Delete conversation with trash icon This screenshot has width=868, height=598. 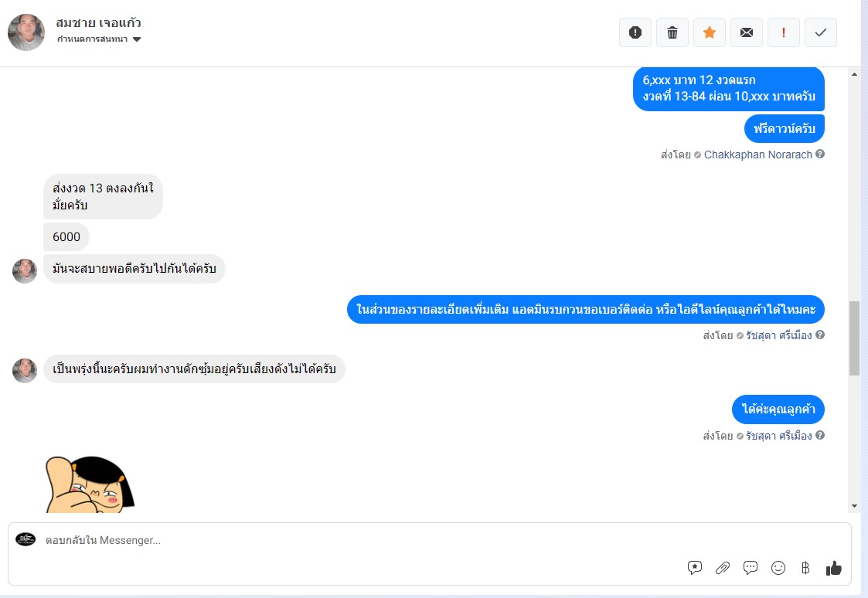[672, 32]
